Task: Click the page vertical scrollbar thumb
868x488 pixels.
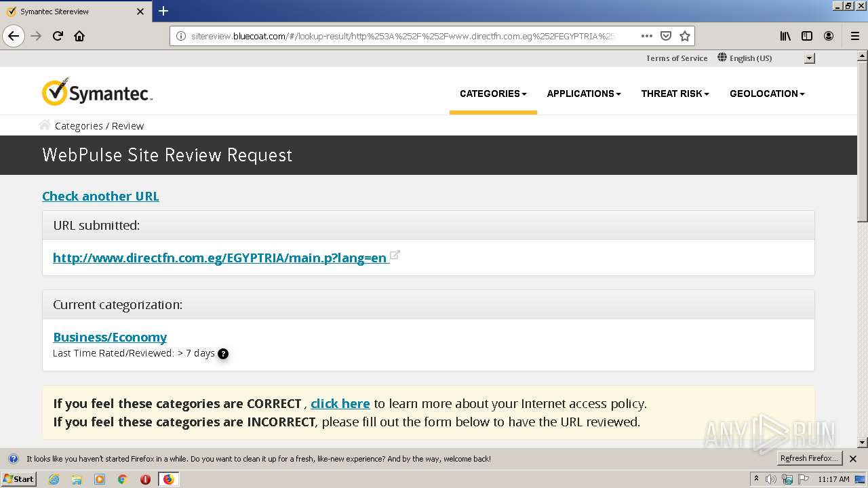Action: [x=862, y=140]
